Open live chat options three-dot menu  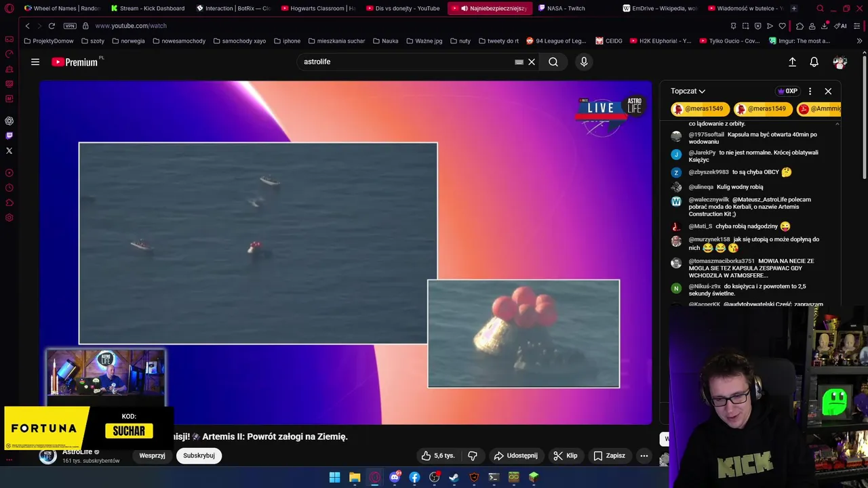click(x=810, y=91)
